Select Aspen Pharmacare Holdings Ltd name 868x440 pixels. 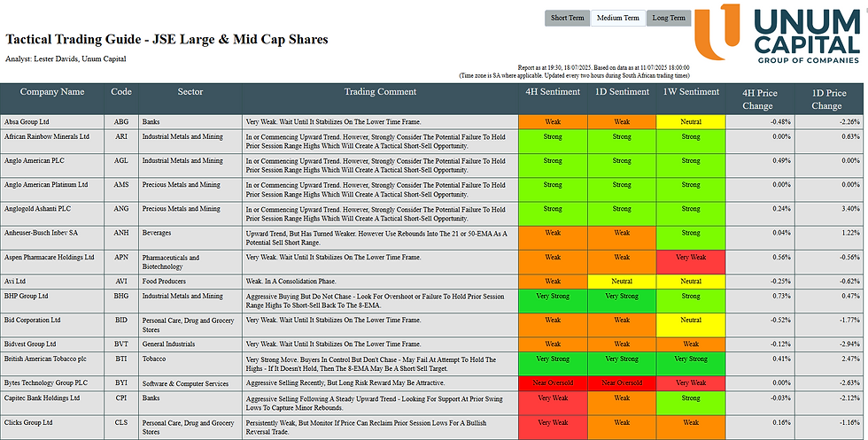[50, 258]
